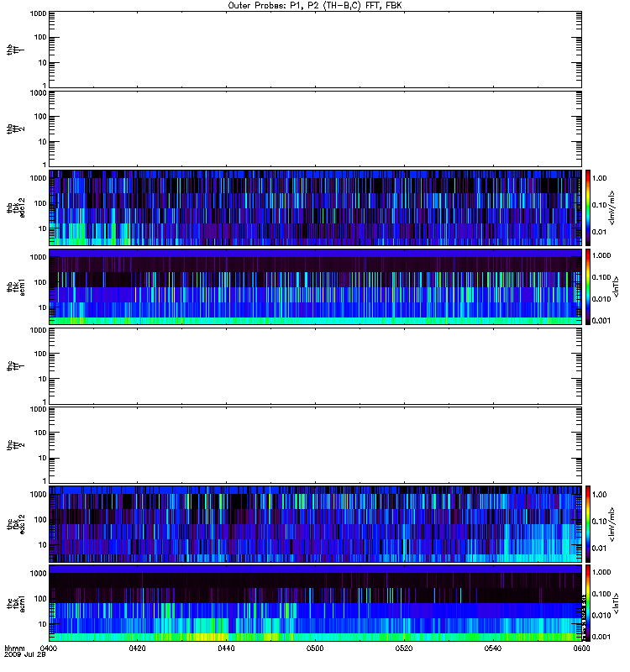This screenshot has width=630, height=672.
Task: Select the empty thb fff 1 plot panel
Action: (x=315, y=50)
